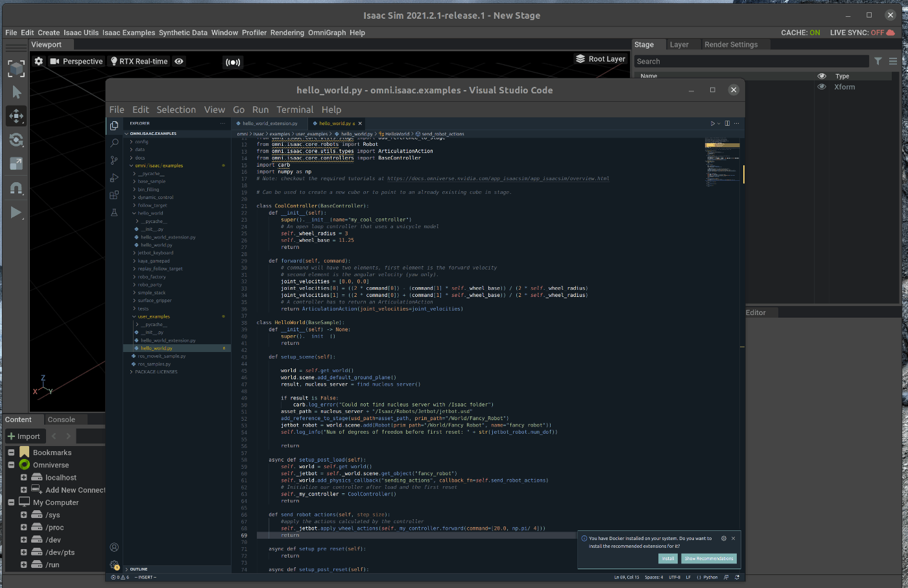Expand the OUTLINE section in VS Code
This screenshot has height=588, width=908.
click(139, 569)
